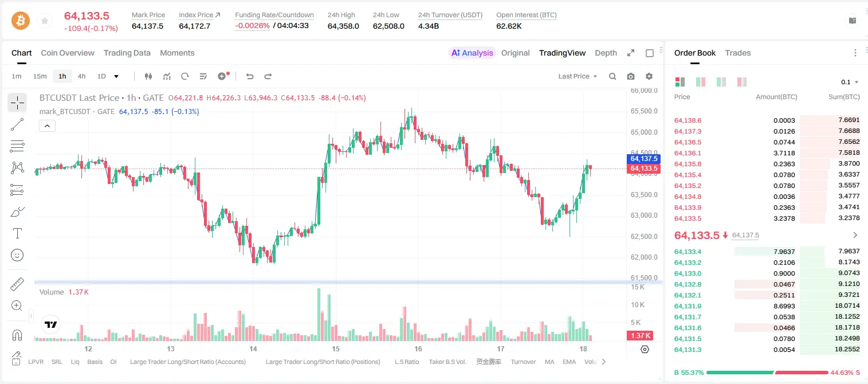Open AI Analysis
The image size is (868, 384).
472,53
